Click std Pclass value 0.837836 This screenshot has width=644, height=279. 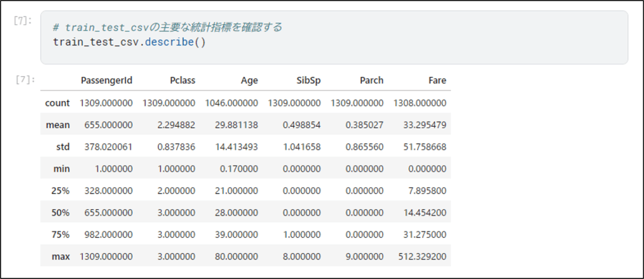coord(176,147)
